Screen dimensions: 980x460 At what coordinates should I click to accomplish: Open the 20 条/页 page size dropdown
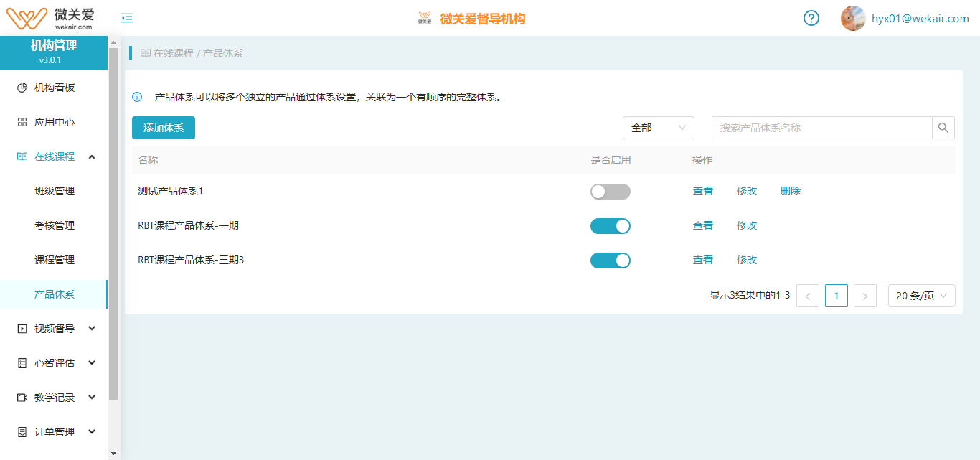(921, 296)
